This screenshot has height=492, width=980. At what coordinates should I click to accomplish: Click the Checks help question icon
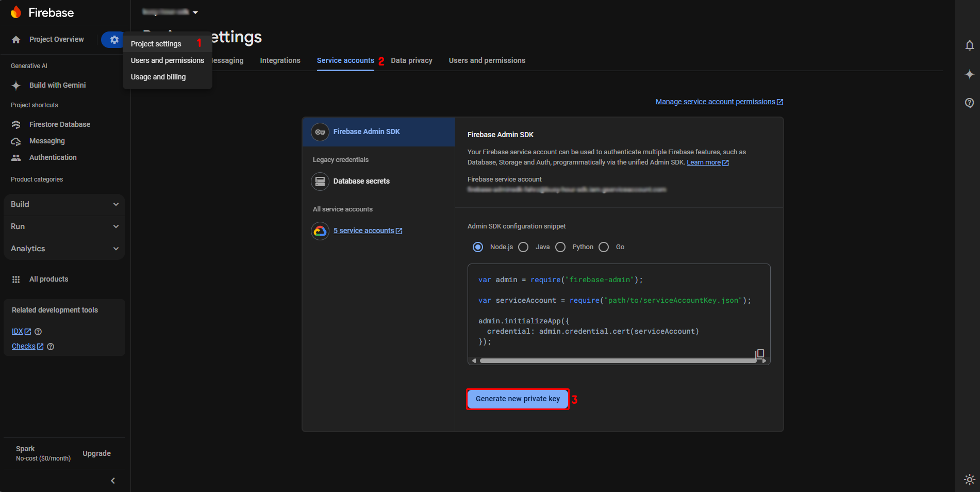[x=51, y=347]
